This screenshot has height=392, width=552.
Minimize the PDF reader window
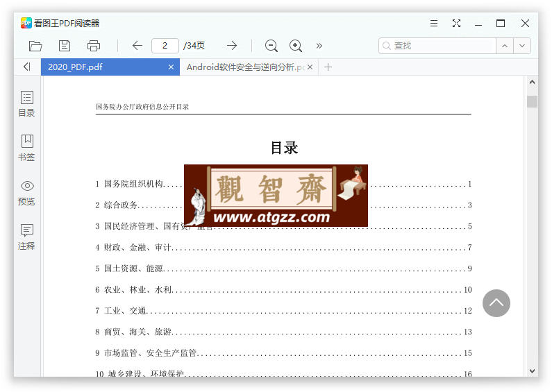coord(478,24)
